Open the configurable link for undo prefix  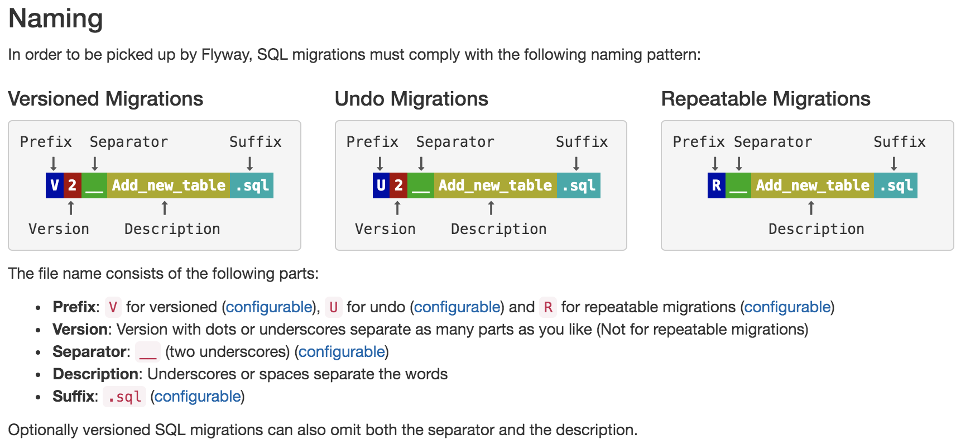pyautogui.click(x=457, y=307)
